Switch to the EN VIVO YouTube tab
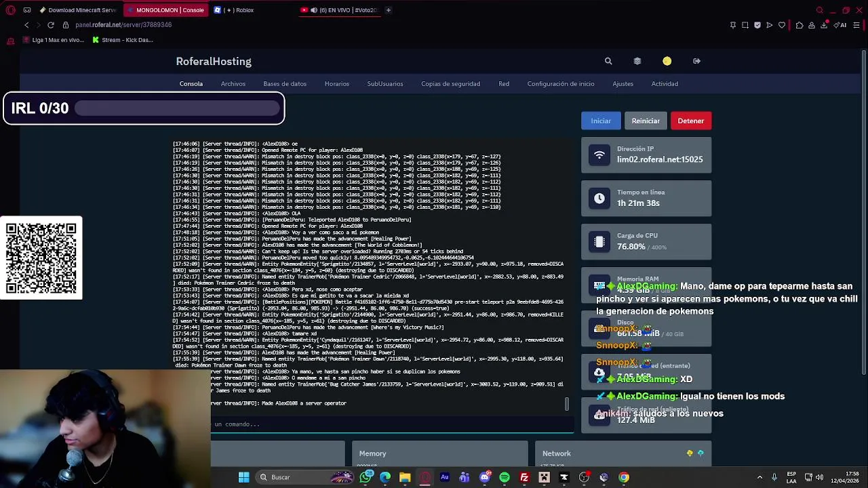The width and height of the screenshot is (868, 488). pyautogui.click(x=339, y=10)
